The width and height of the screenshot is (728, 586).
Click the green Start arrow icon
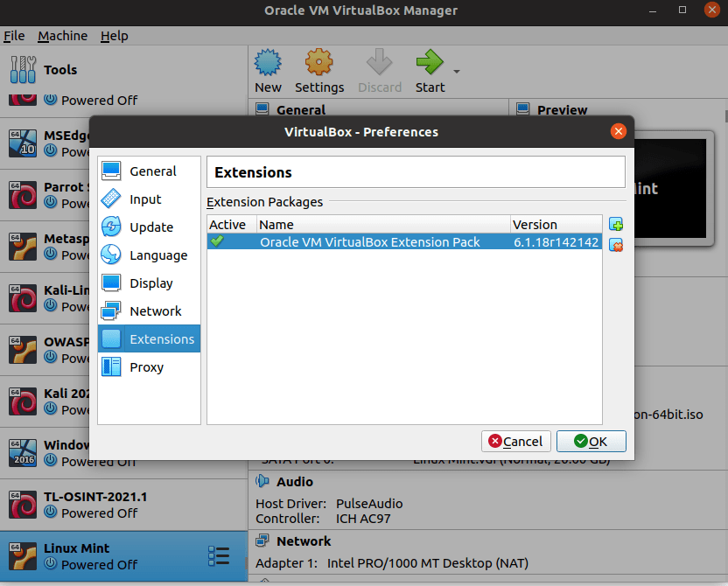click(x=430, y=64)
